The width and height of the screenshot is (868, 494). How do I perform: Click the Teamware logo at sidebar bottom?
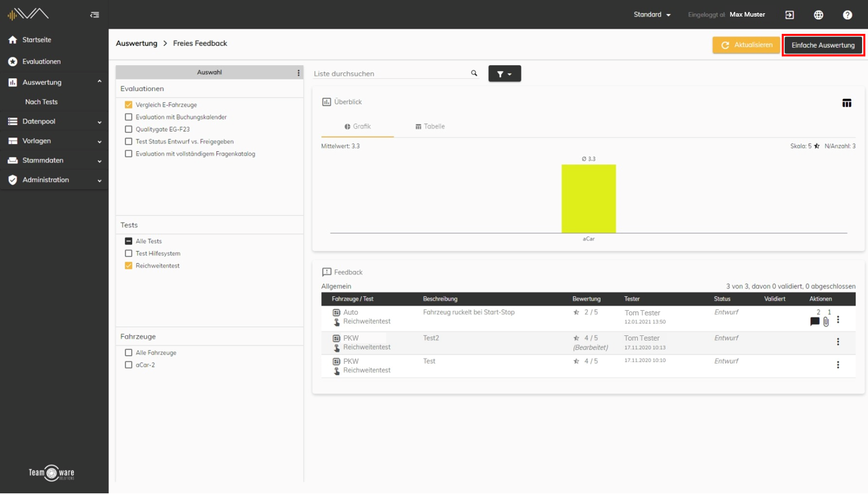(x=52, y=473)
